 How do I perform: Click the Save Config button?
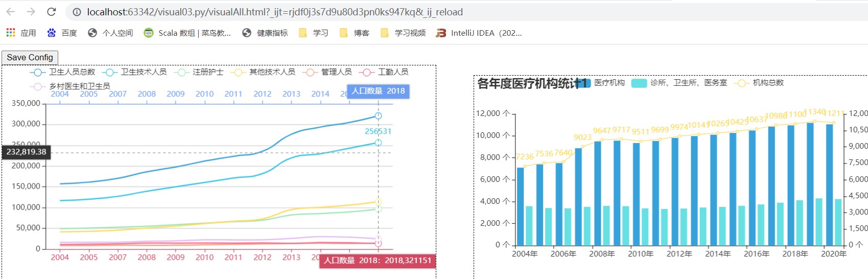click(x=30, y=57)
